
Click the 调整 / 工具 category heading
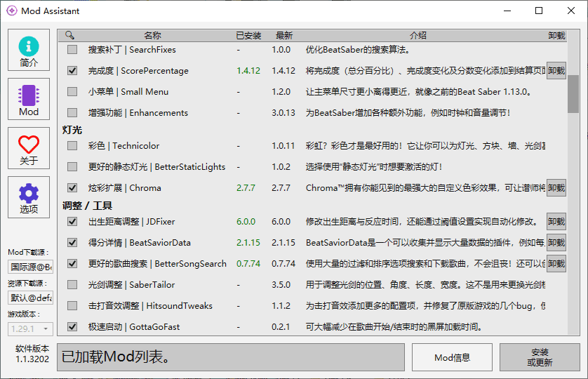pos(87,206)
